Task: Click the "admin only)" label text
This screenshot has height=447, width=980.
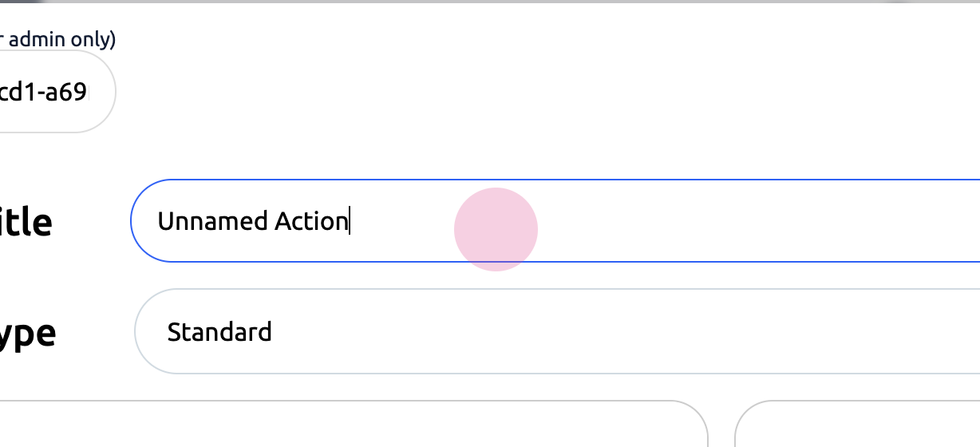Action: (62, 39)
